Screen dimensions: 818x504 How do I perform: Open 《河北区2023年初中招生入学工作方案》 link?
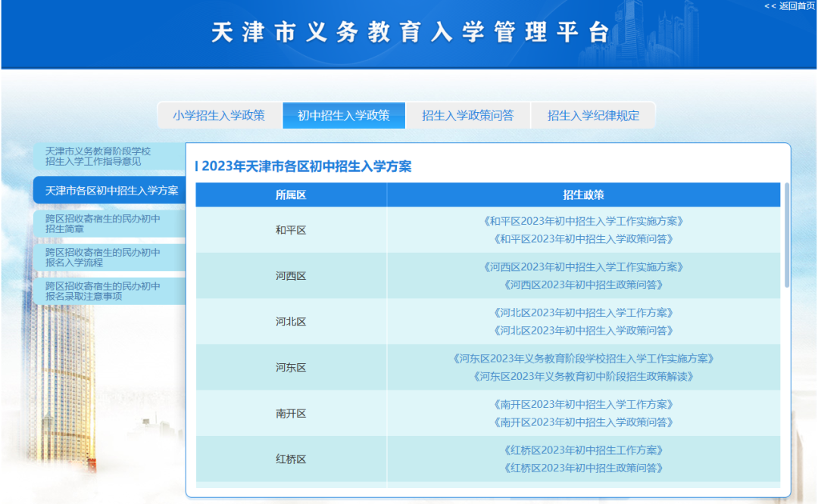point(583,313)
